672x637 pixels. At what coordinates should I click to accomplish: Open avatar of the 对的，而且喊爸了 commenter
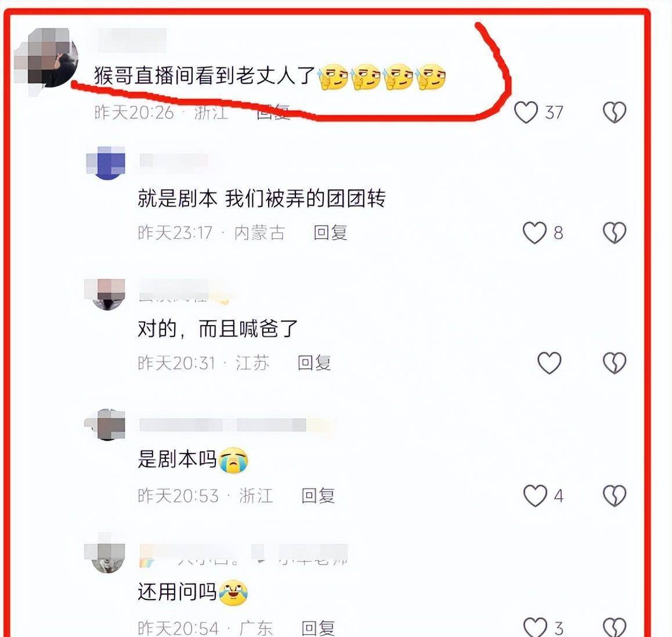coord(106,294)
